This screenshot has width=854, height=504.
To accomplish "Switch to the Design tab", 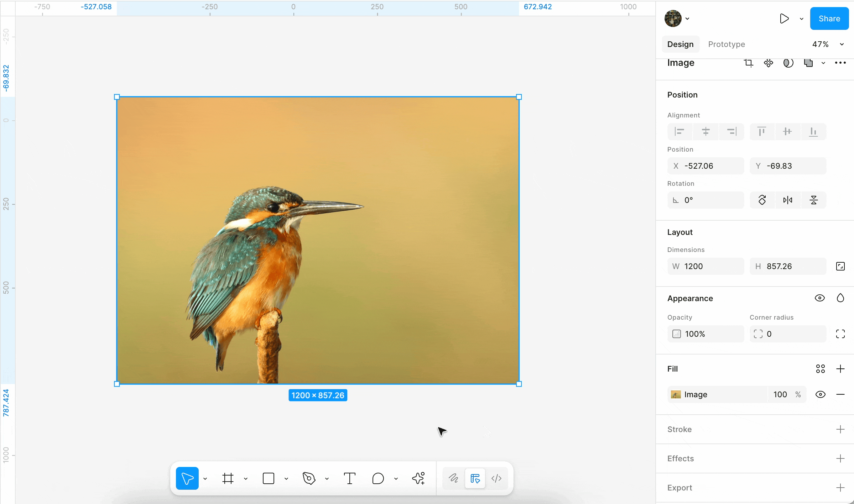I will (x=681, y=44).
